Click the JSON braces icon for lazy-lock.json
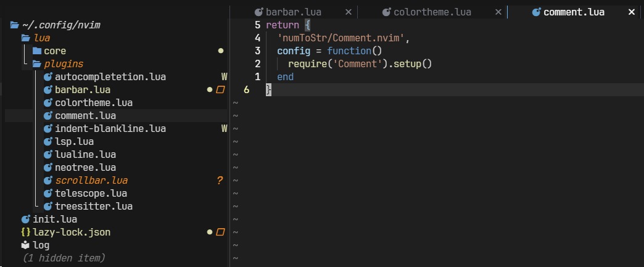The width and height of the screenshot is (644, 267). [x=26, y=232]
